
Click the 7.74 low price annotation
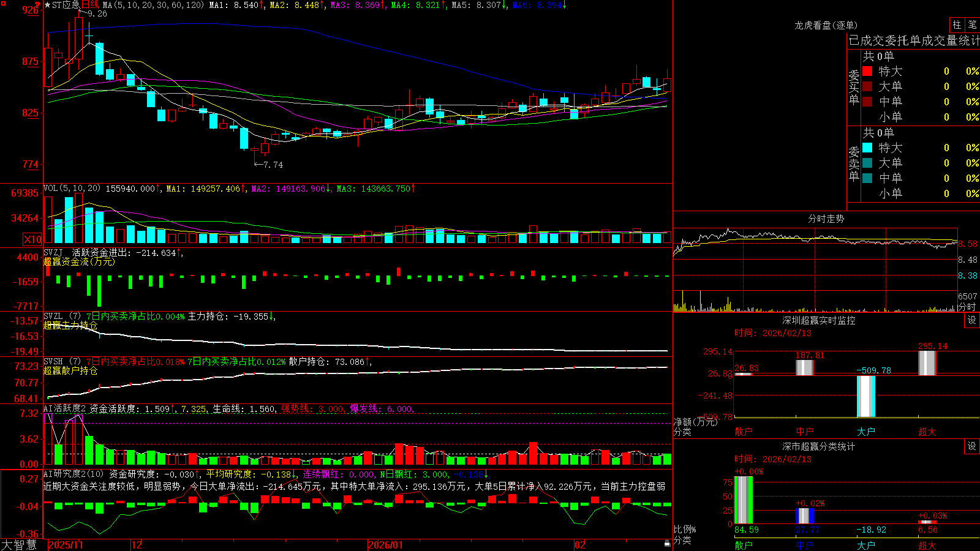tap(273, 165)
